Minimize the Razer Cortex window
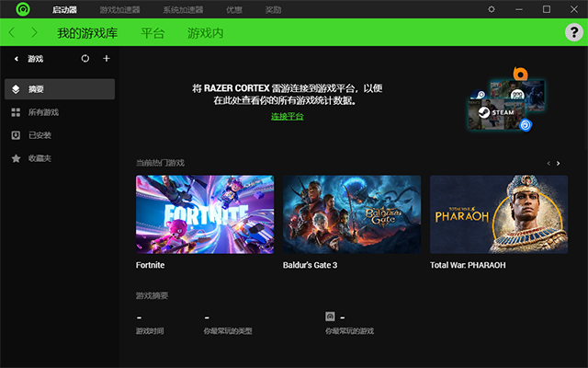The image size is (588, 368). click(519, 9)
